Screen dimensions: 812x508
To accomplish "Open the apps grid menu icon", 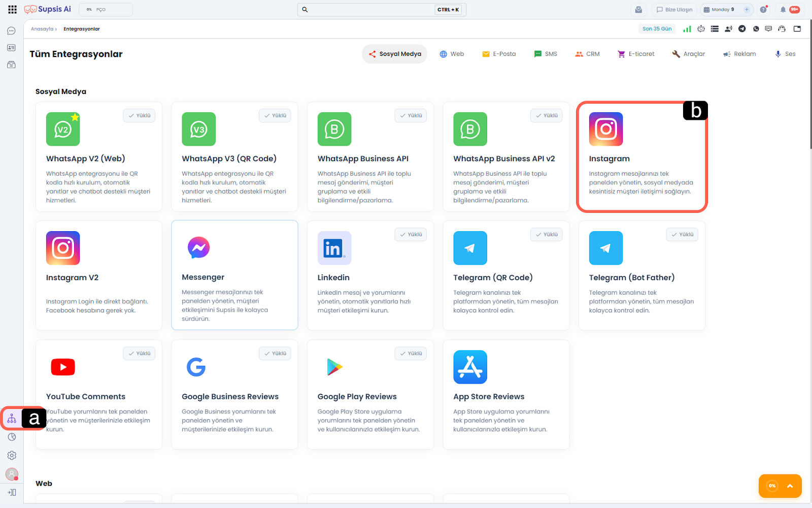I will pos(12,10).
